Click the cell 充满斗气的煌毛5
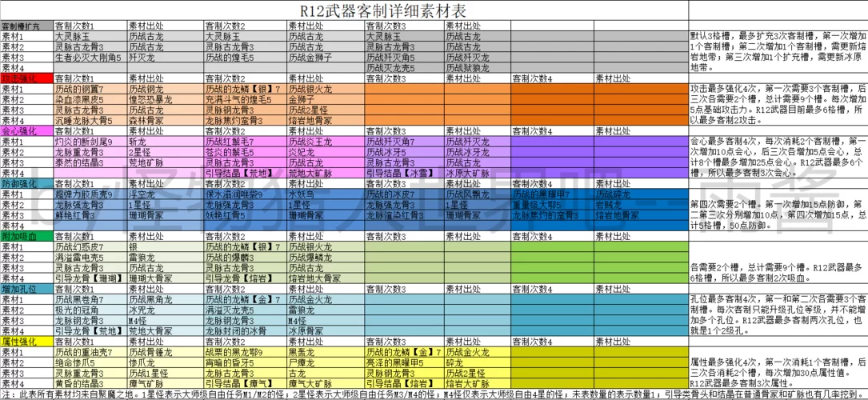868x400 pixels. point(245,99)
